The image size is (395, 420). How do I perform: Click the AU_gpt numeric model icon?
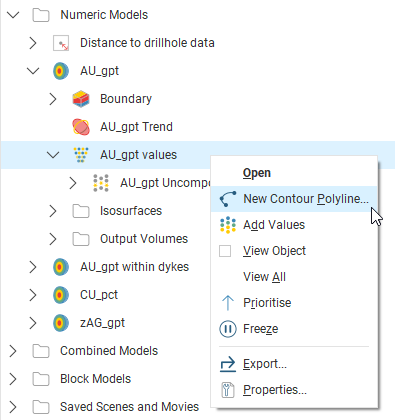coord(61,71)
